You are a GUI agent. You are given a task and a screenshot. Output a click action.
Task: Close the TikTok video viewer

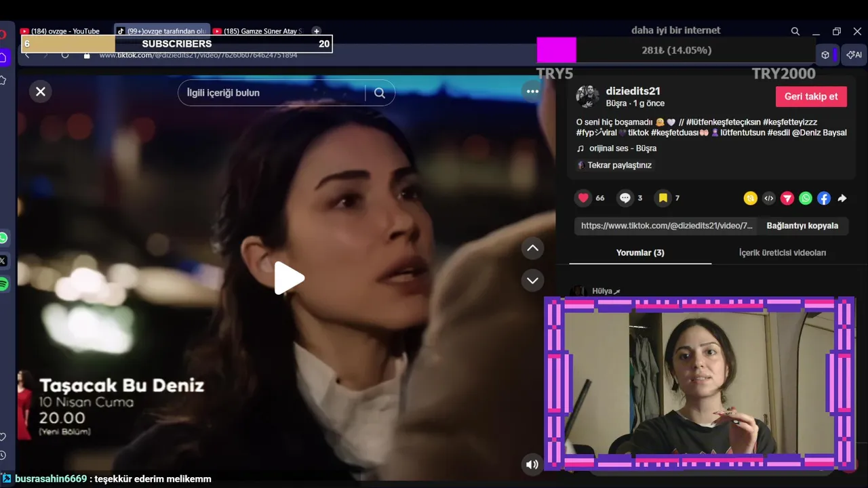[41, 91]
